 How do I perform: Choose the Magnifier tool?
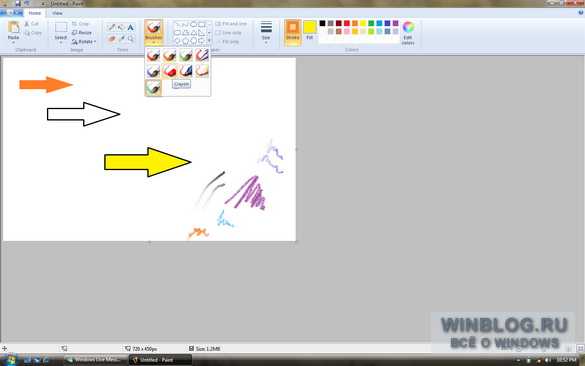tap(131, 38)
